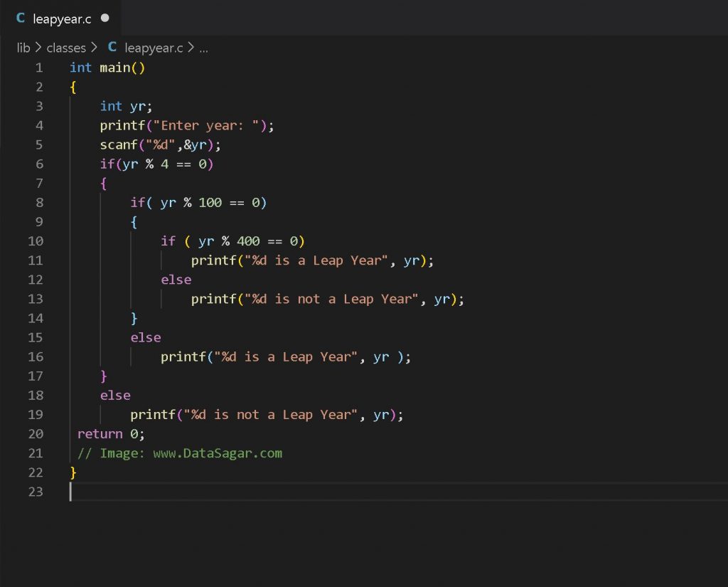Open the "classes" breadcrumb folder
The image size is (728, 587).
(x=65, y=48)
